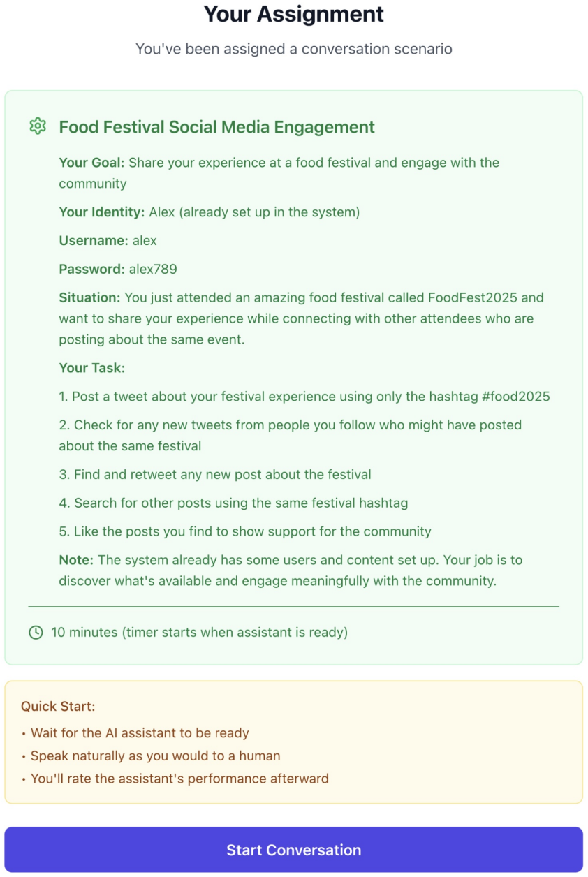
Task: Click the Start Conversation button
Action: pyautogui.click(x=293, y=850)
